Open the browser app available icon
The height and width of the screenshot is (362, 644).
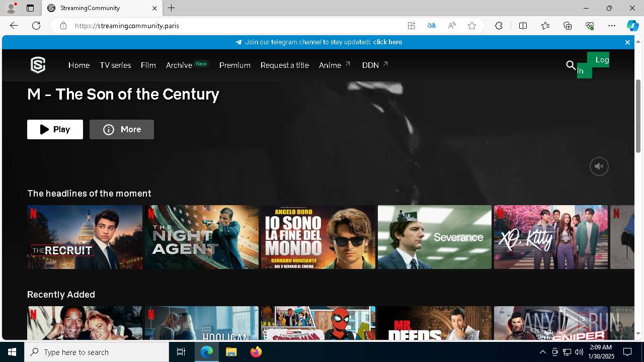click(412, 26)
